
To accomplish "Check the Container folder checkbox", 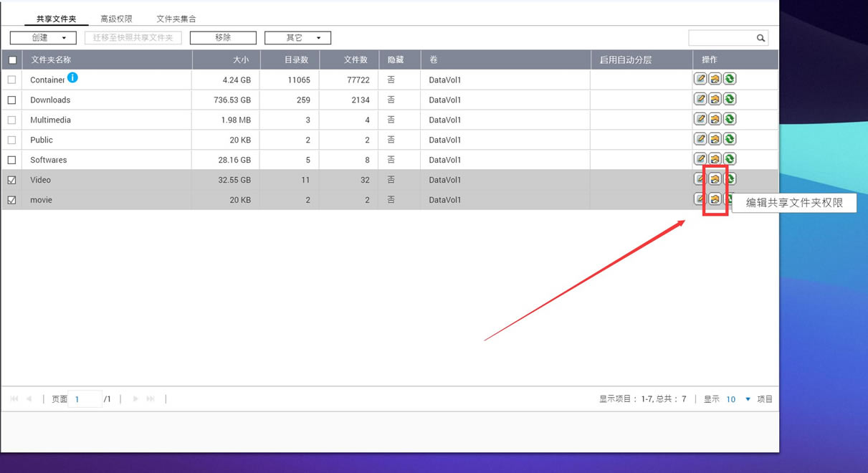I will (11, 80).
